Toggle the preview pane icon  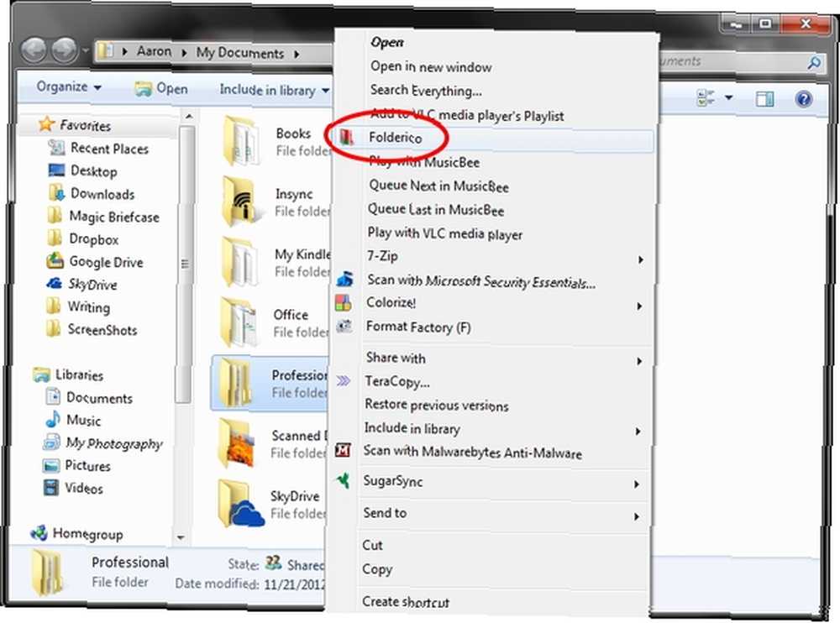764,98
